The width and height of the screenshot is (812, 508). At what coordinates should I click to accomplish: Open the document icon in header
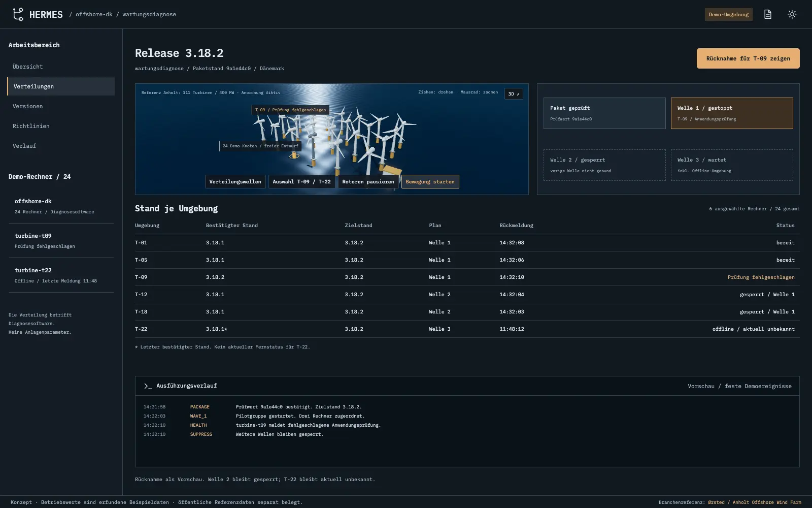pyautogui.click(x=768, y=14)
